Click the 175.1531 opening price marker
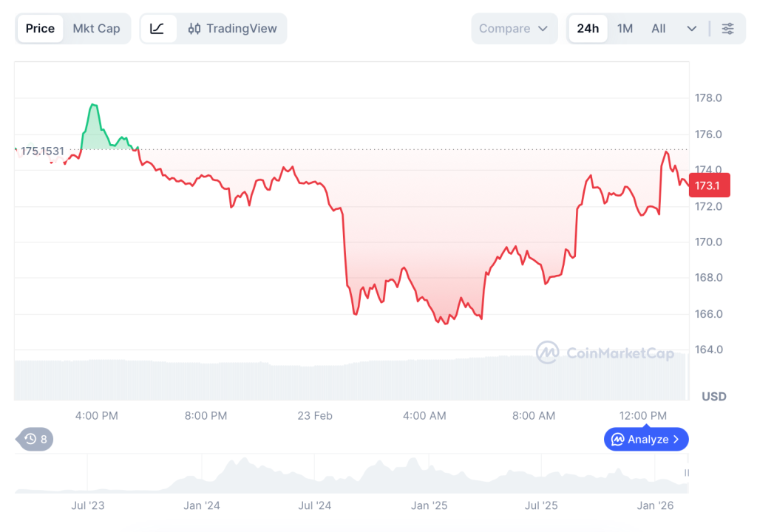This screenshot has height=532, width=757. tap(42, 151)
